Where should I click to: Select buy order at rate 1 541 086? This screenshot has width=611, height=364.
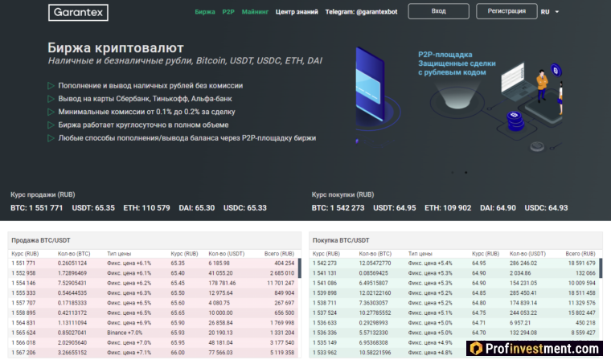(454, 283)
